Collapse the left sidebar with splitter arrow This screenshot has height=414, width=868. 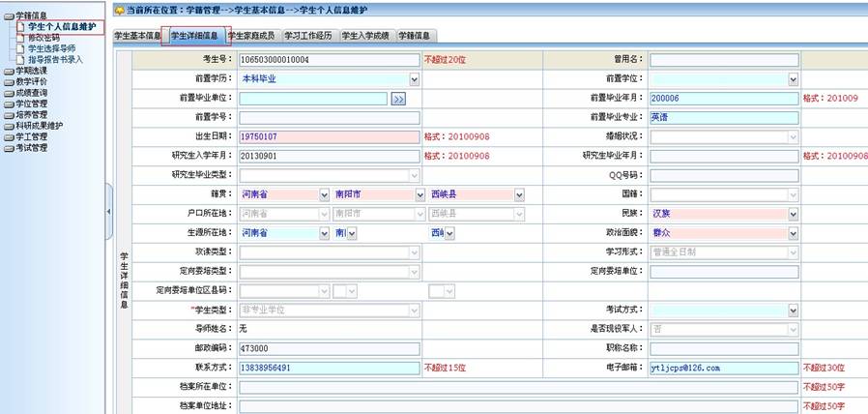108,211
